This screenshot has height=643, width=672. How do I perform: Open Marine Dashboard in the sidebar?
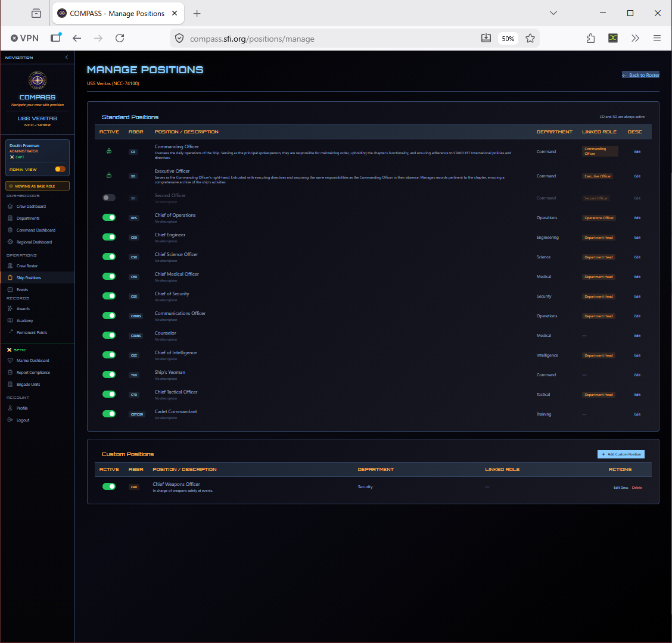(33, 360)
